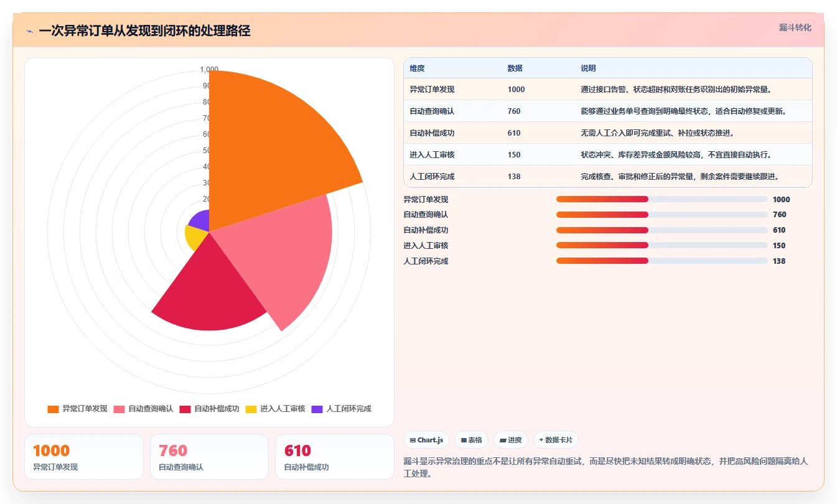
Task: Click the 人工闭环完成 label in progress list
Action: pyautogui.click(x=426, y=261)
